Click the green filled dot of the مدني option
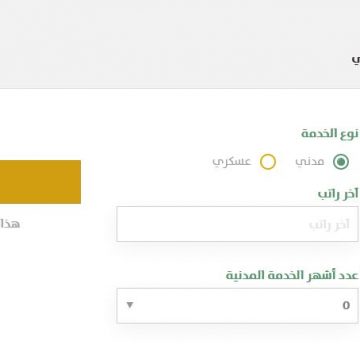360x360 pixels. point(341,162)
